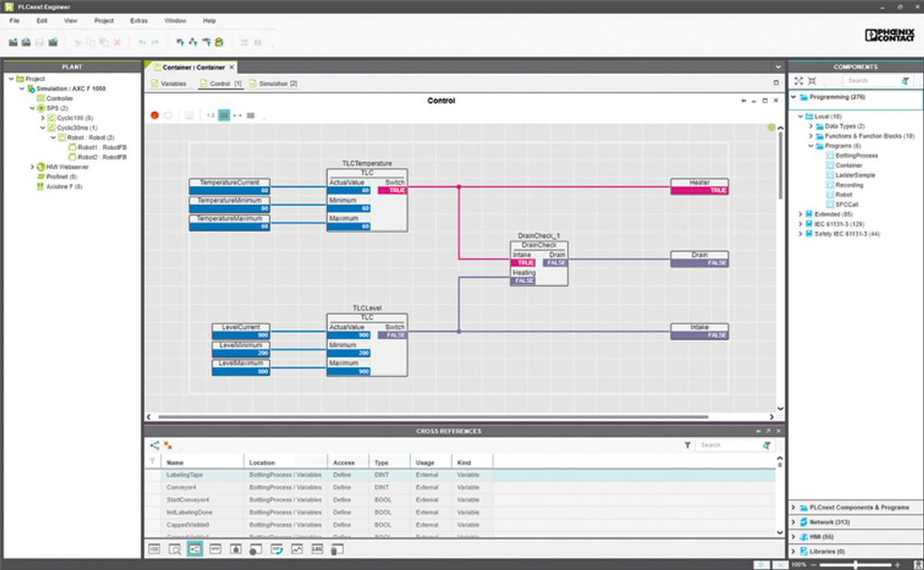This screenshot has height=570, width=924.
Task: Sort by the Location column header
Action: click(x=261, y=462)
